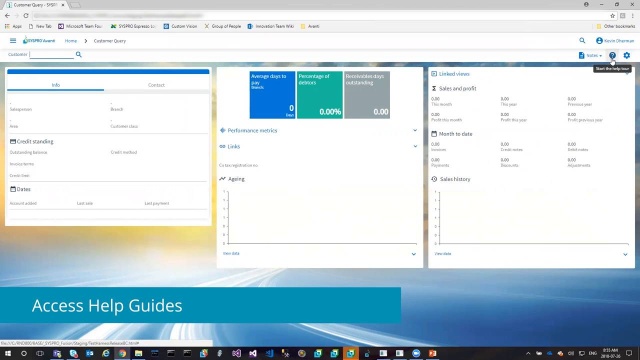The width and height of the screenshot is (640, 360).
Task: Open Chrome from the taskbar
Action: coord(122,353)
